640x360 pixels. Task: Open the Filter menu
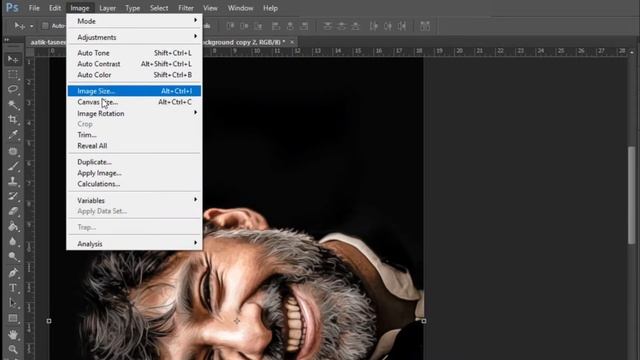click(x=186, y=8)
